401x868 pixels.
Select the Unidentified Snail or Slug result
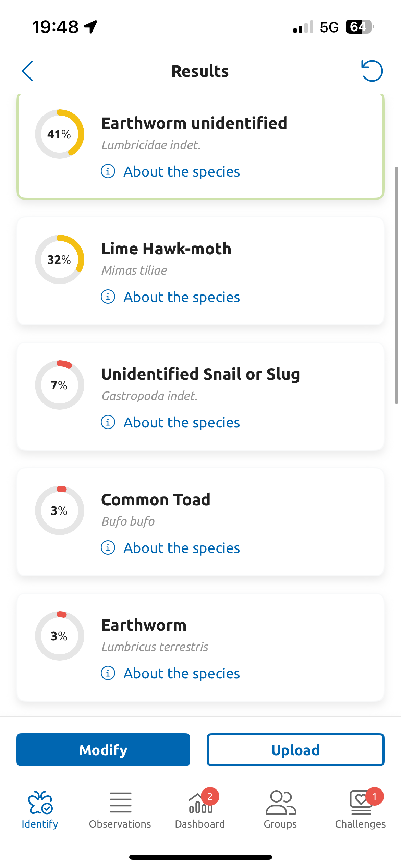[200, 397]
